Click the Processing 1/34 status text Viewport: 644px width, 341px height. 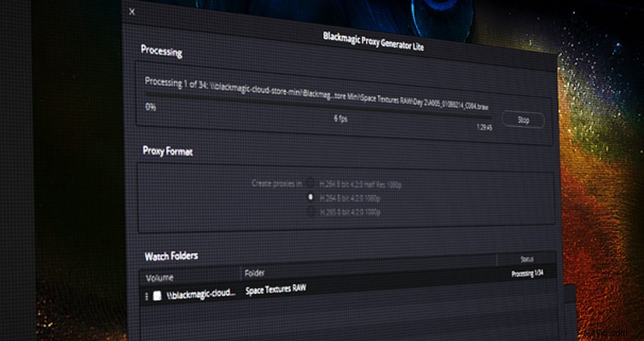coord(527,274)
